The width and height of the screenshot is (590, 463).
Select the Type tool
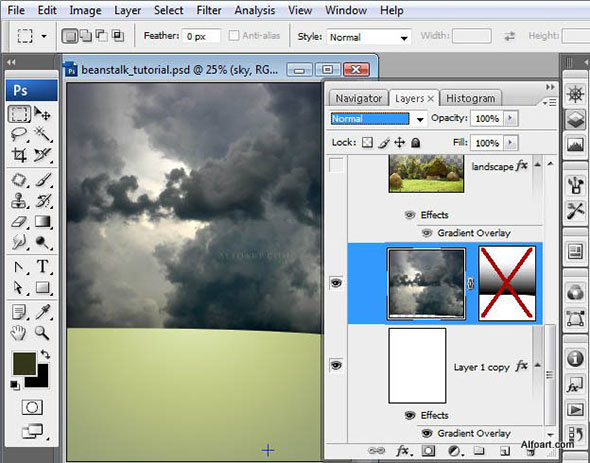(x=43, y=267)
